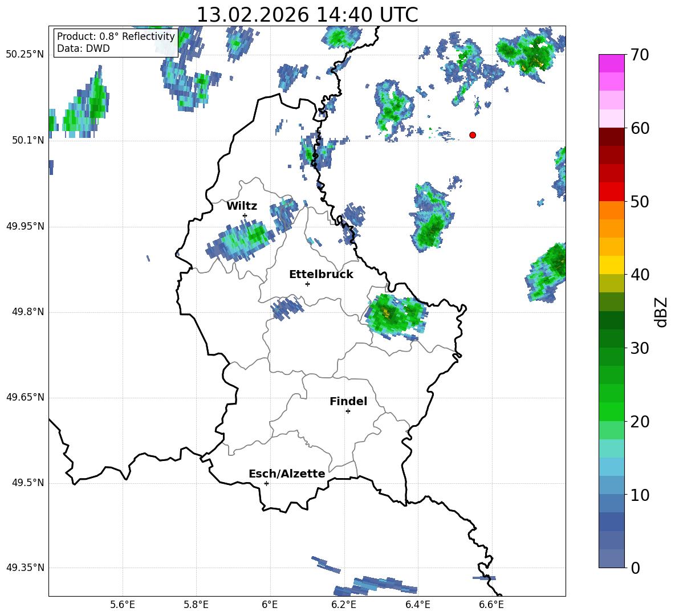Click the Ettelbruck label

[x=321, y=275]
